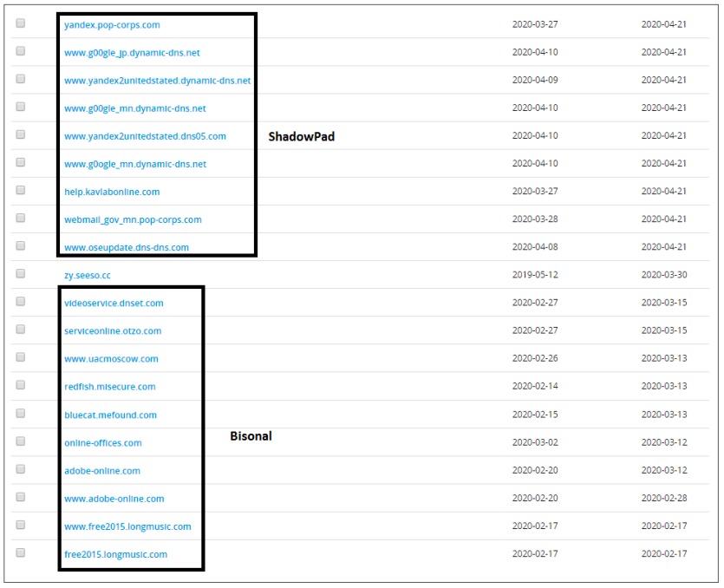Viewport: 724px width, 588px height.
Task: Mark the www.yandex2unitedstated.dns05.com row checkbox
Action: click(x=20, y=134)
